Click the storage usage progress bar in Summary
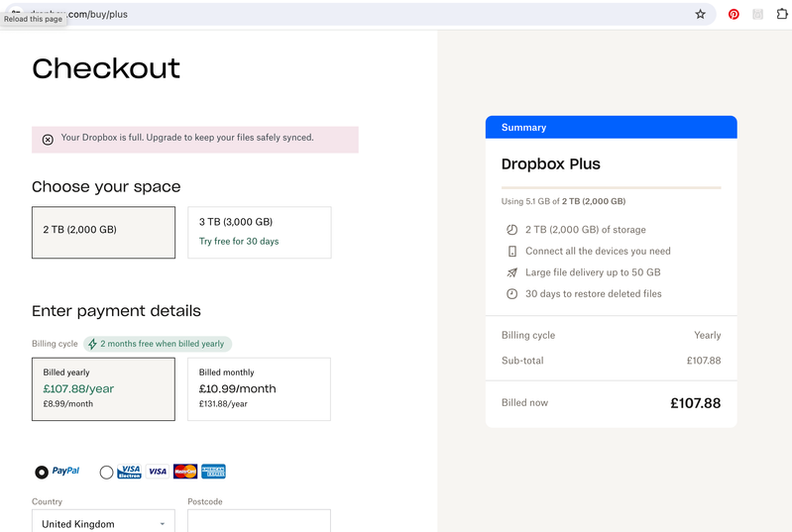The width and height of the screenshot is (792, 532). click(612, 188)
